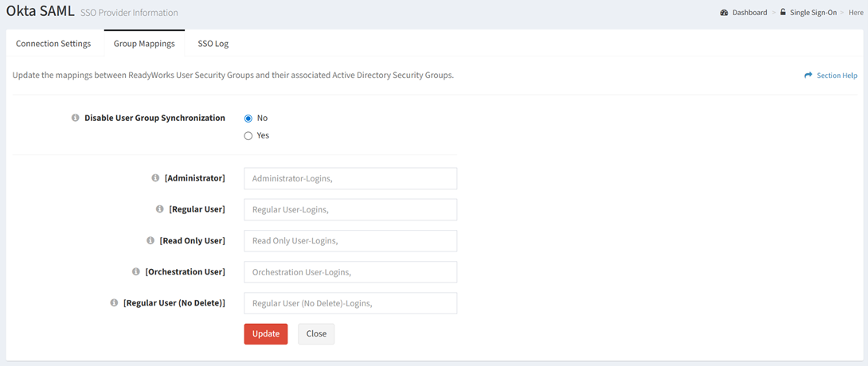Click the red Update button
Viewport: 868px width, 366px height.
266,334
